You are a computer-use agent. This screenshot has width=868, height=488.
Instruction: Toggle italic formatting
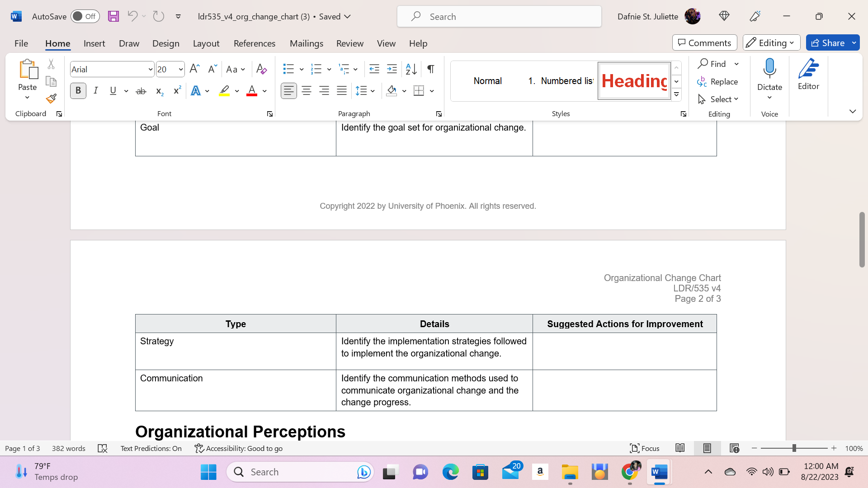click(95, 90)
